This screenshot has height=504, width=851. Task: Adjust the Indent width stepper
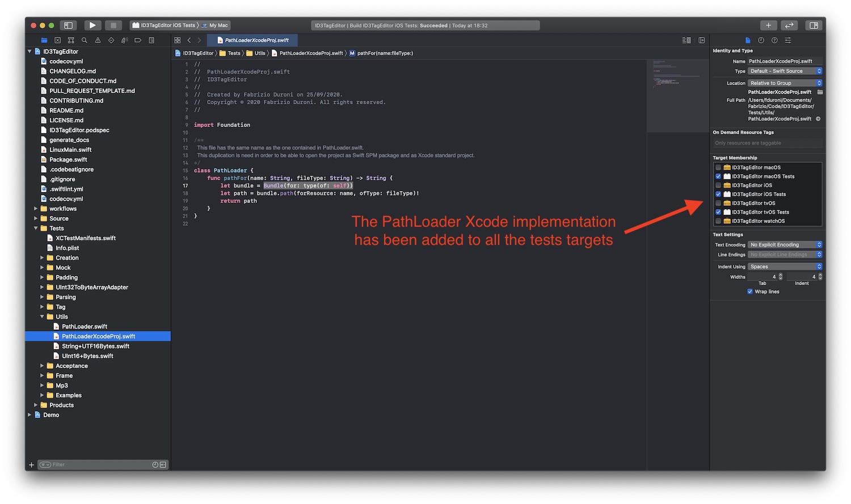[820, 277]
